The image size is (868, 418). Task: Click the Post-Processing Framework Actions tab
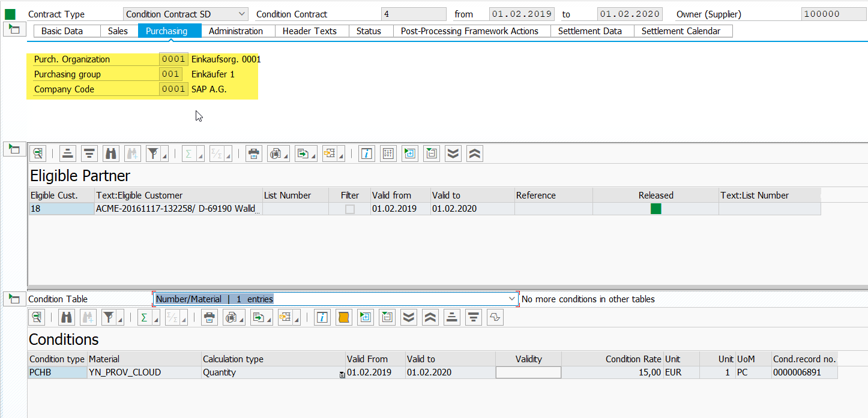471,31
